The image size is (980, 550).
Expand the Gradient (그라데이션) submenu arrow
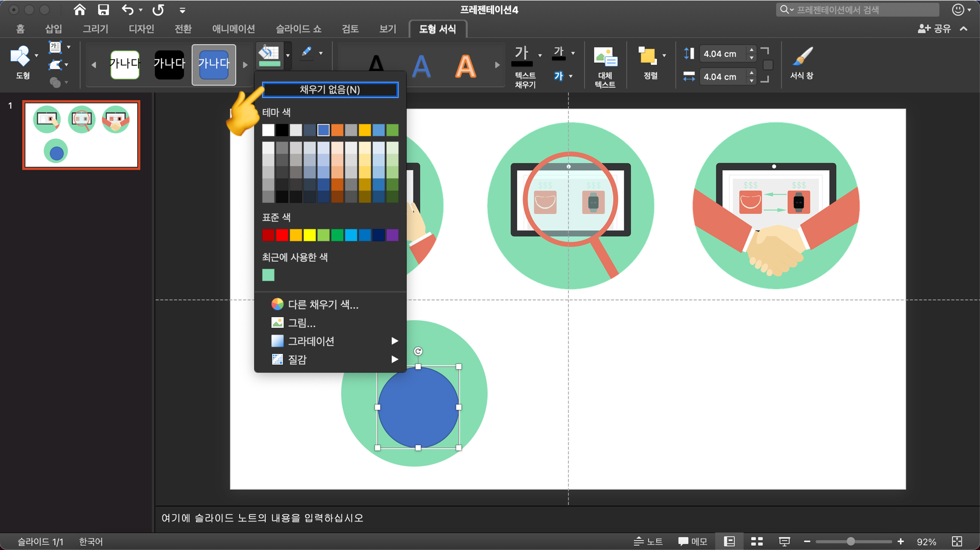coord(394,341)
